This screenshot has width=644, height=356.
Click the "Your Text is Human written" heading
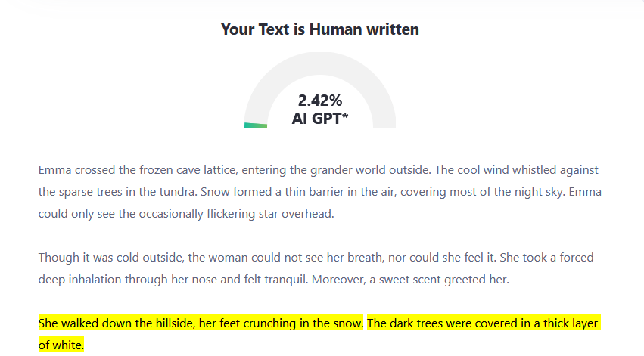point(319,29)
